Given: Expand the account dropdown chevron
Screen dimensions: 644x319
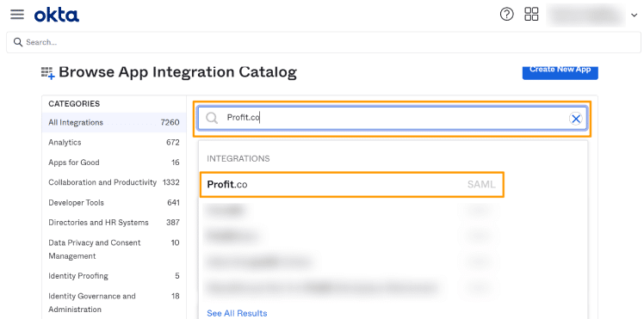Looking at the screenshot, I should [634, 15].
